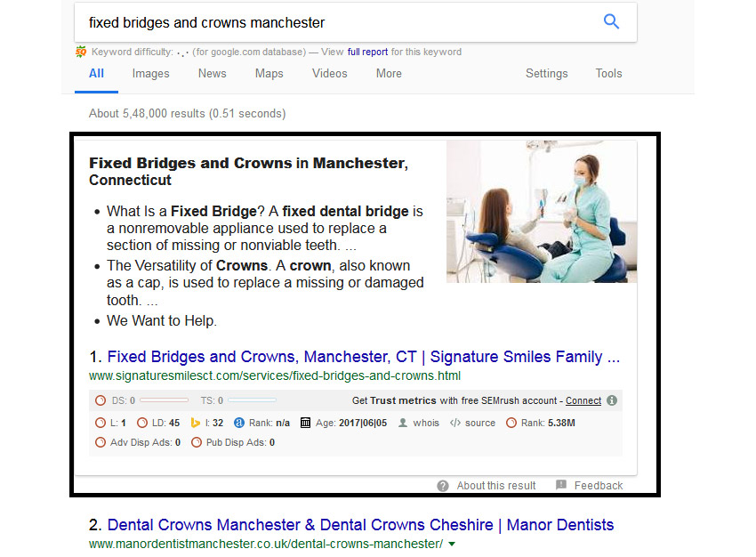Open the manordentistmanchester.co.uk URL
The width and height of the screenshot is (756, 557).
point(266,544)
